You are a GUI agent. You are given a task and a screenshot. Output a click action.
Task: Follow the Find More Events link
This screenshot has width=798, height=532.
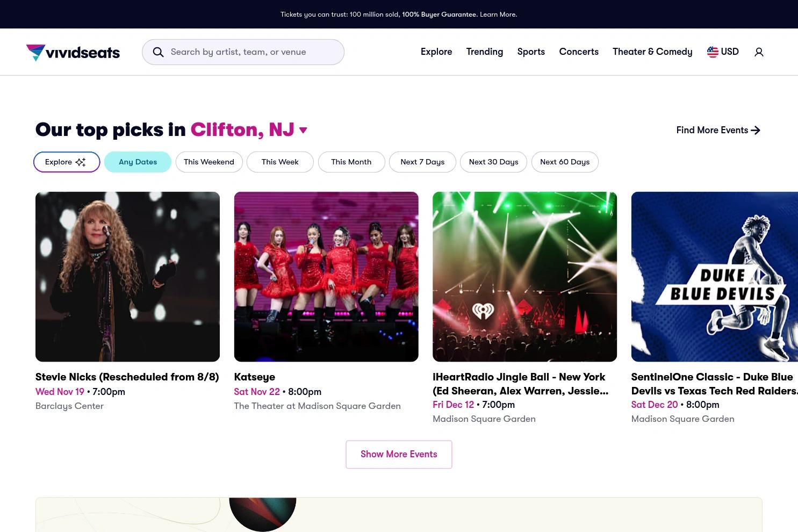coord(718,130)
